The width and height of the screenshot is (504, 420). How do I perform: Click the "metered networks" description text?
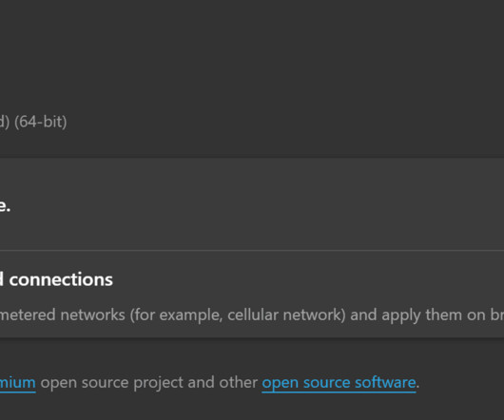(x=63, y=315)
